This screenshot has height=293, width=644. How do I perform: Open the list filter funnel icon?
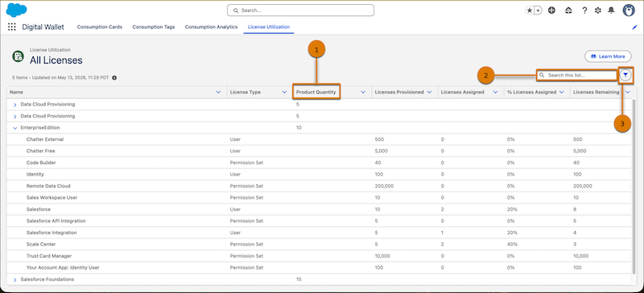coord(625,75)
